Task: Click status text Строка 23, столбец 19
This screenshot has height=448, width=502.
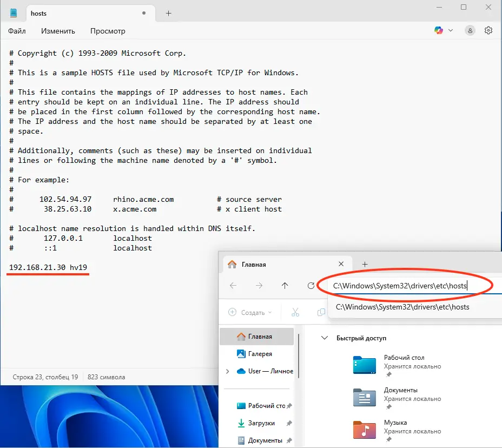Action: click(x=45, y=377)
